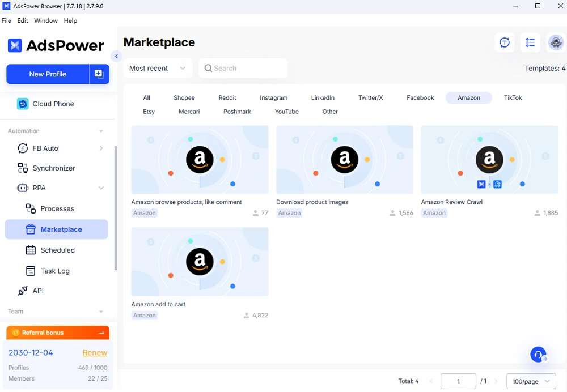Open the Most recent sort dropdown

coord(158,68)
